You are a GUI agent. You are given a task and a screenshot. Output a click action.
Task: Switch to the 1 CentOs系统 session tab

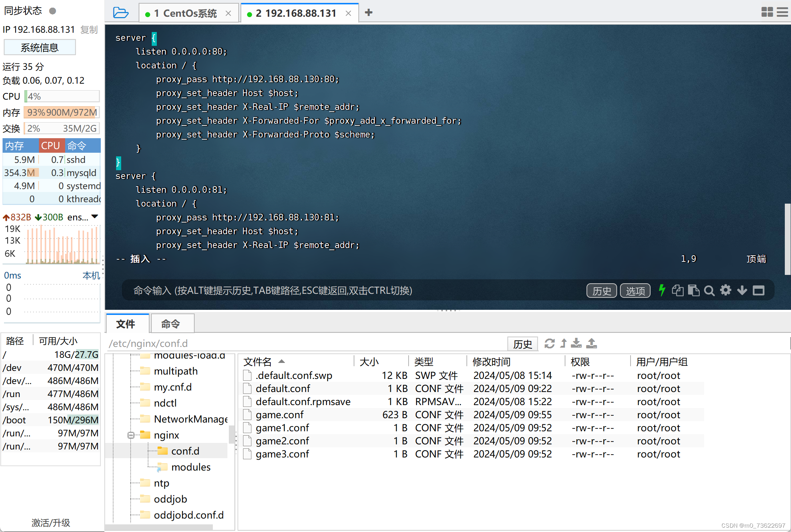[189, 13]
